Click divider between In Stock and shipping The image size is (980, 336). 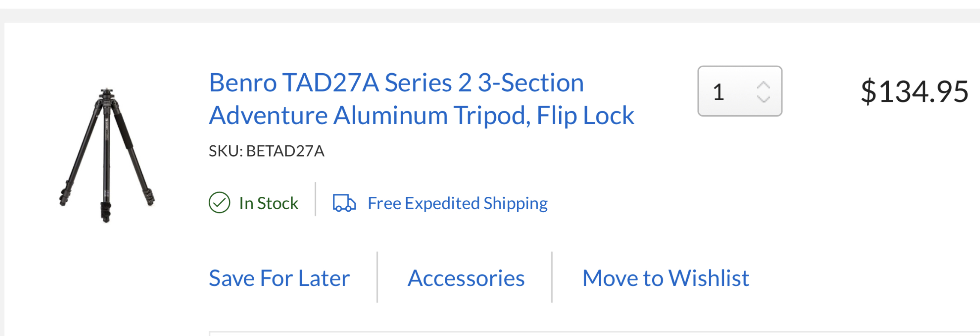pyautogui.click(x=315, y=199)
